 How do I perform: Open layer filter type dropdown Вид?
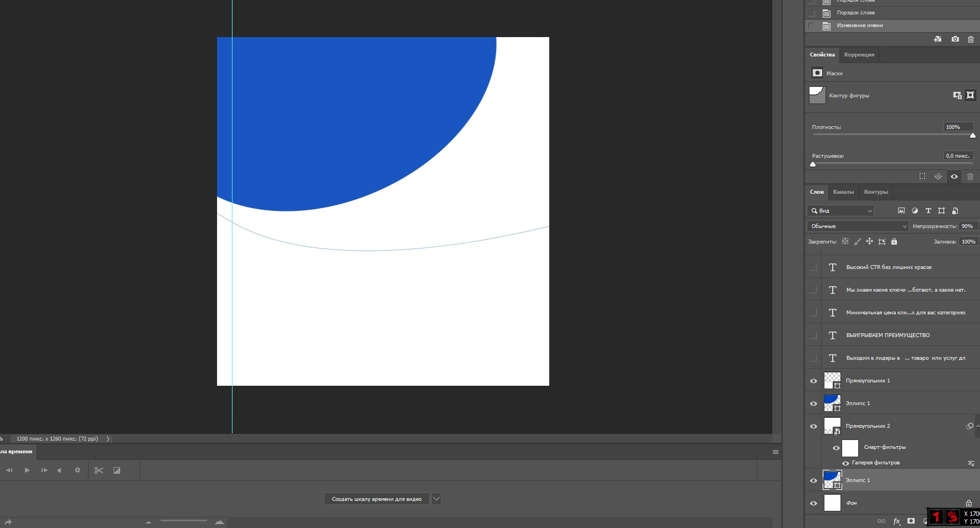pos(840,211)
